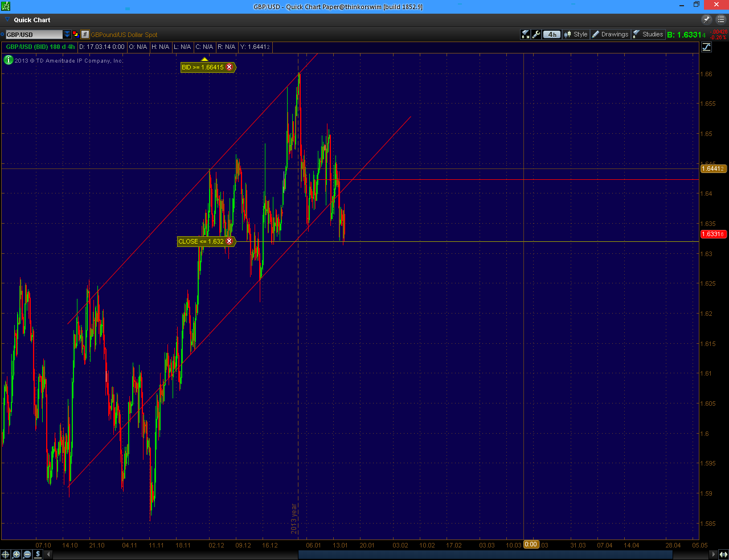Click the 1.64412 price axis label

(713, 168)
